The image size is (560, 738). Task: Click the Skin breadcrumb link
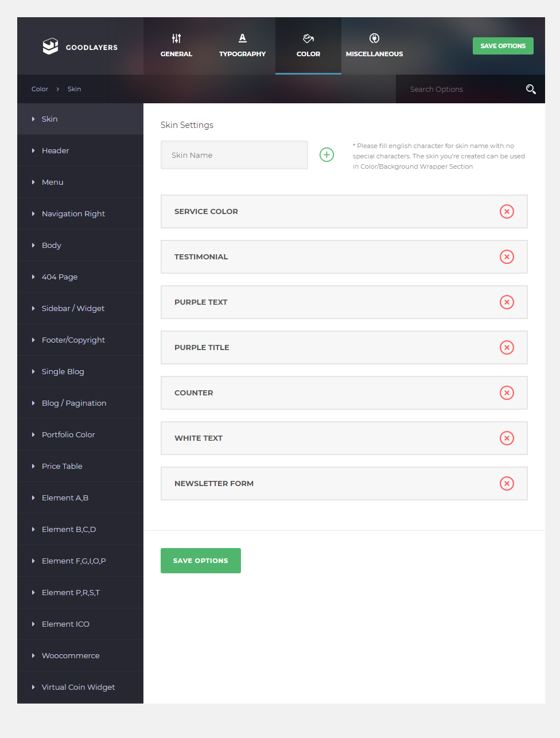coord(74,89)
